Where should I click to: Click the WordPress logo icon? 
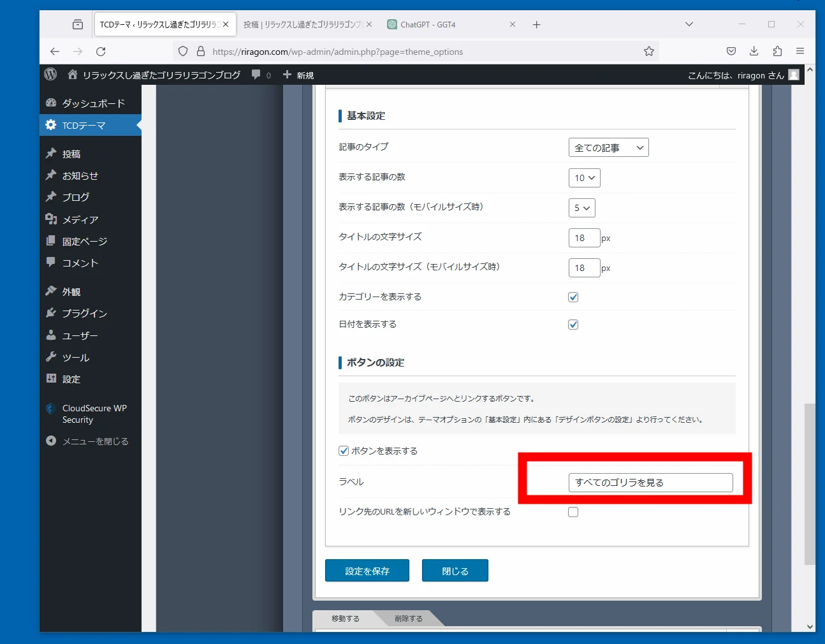point(51,75)
